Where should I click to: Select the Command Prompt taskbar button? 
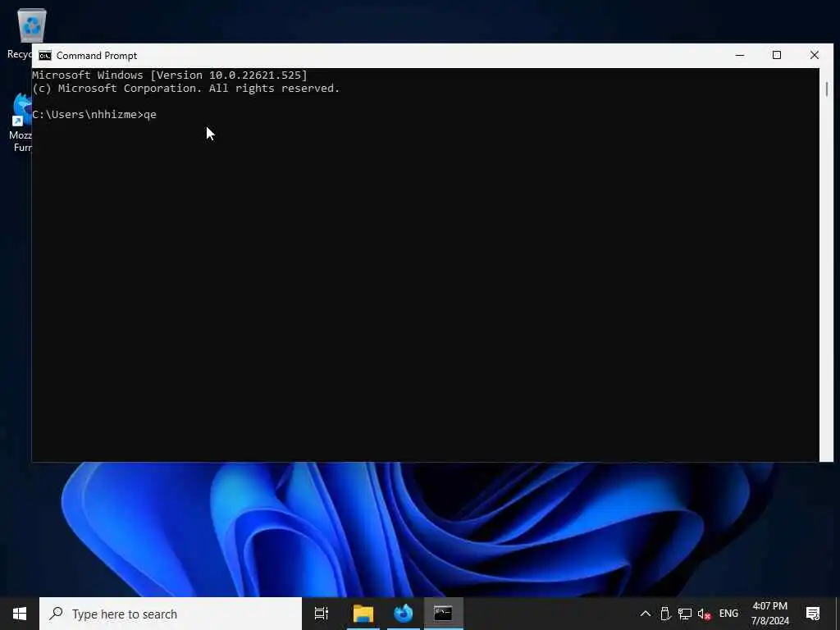click(444, 614)
